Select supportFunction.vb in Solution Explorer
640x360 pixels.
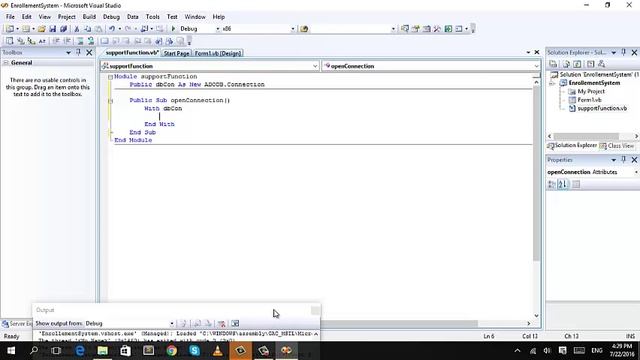pyautogui.click(x=602, y=108)
